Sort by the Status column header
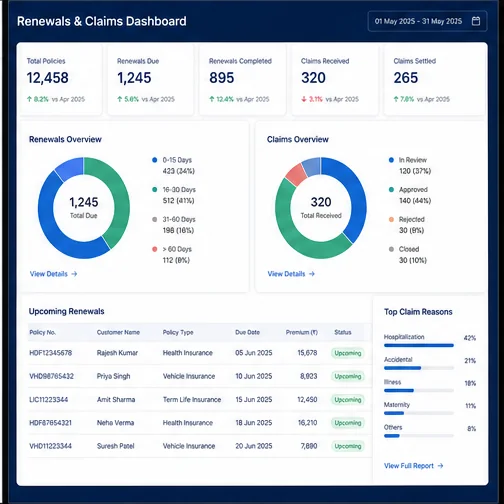Screen dimensions: 504x504 click(343, 332)
